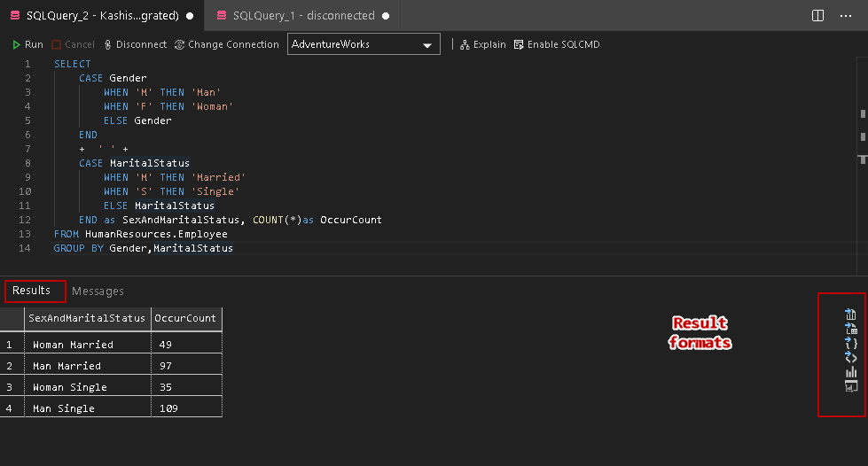
Task: Click the SexAndMaritalStatus column header
Action: tap(87, 318)
